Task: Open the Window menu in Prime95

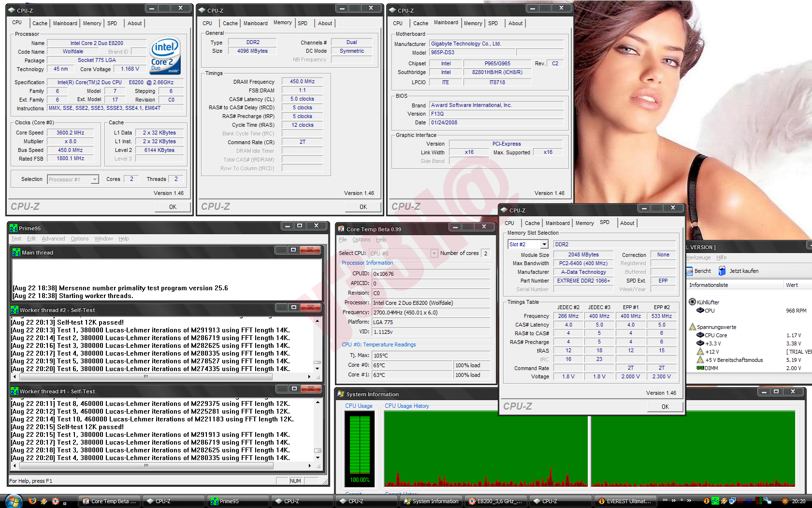Action: 103,239
